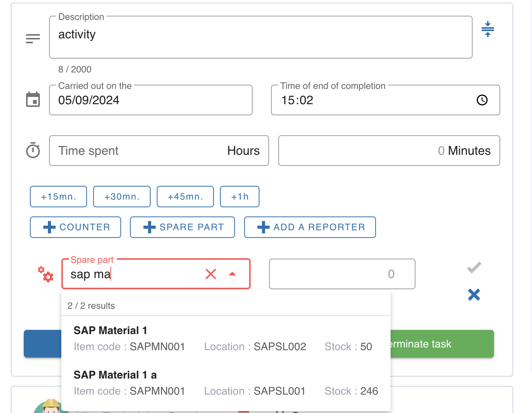Click the description lines icon
This screenshot has width=532, height=413.
33,39
